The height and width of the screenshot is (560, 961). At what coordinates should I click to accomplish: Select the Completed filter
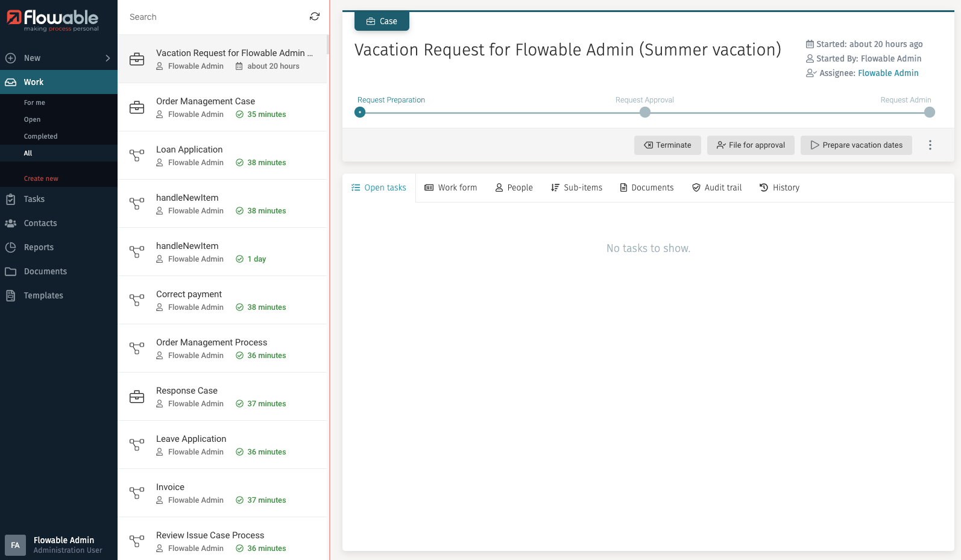click(x=40, y=136)
